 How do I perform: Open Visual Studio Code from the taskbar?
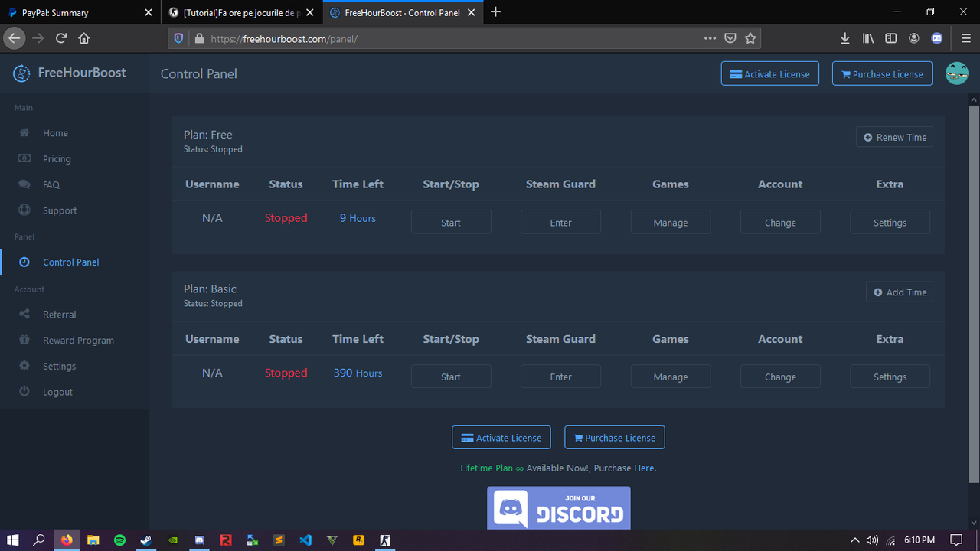[x=305, y=540]
